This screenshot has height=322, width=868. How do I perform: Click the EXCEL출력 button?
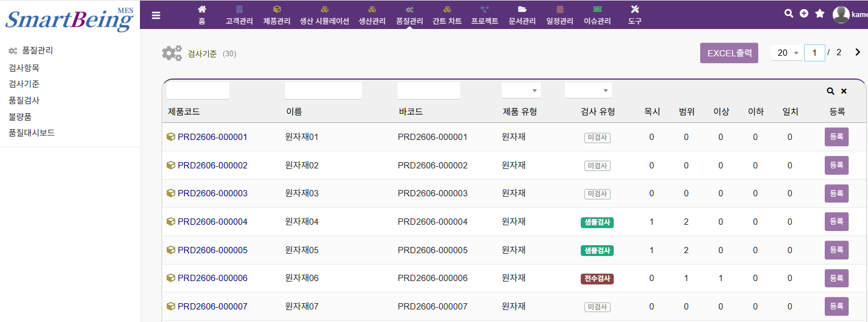(x=729, y=53)
